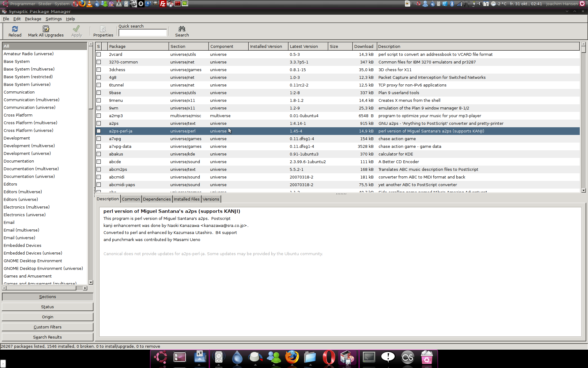Sort by Size column header
Image resolution: width=588 pixels, height=368 pixels.
tap(340, 46)
